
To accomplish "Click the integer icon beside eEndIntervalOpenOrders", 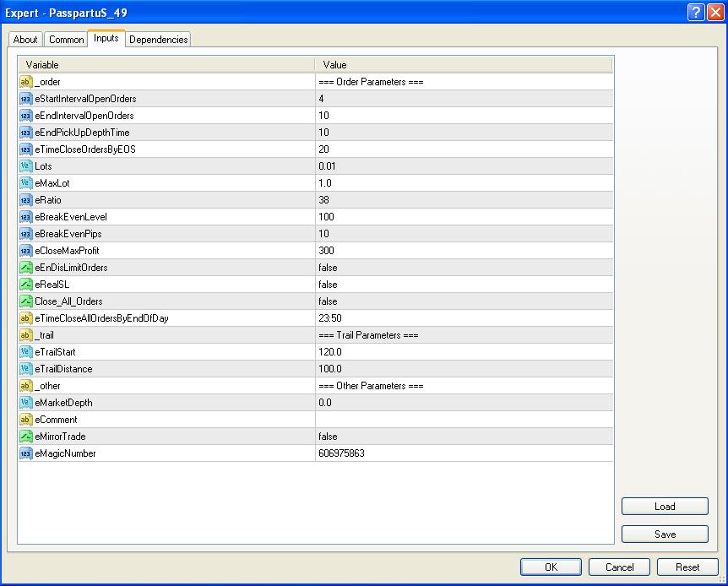I will pos(25,116).
